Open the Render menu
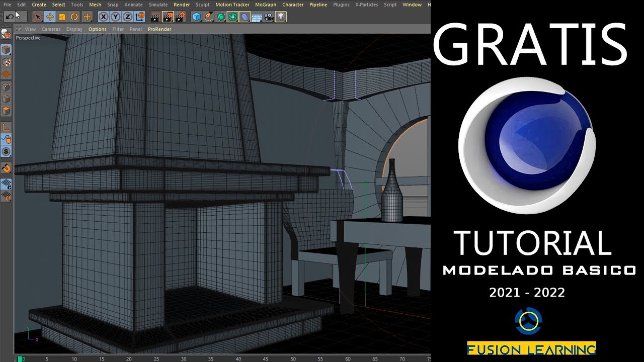 click(182, 5)
